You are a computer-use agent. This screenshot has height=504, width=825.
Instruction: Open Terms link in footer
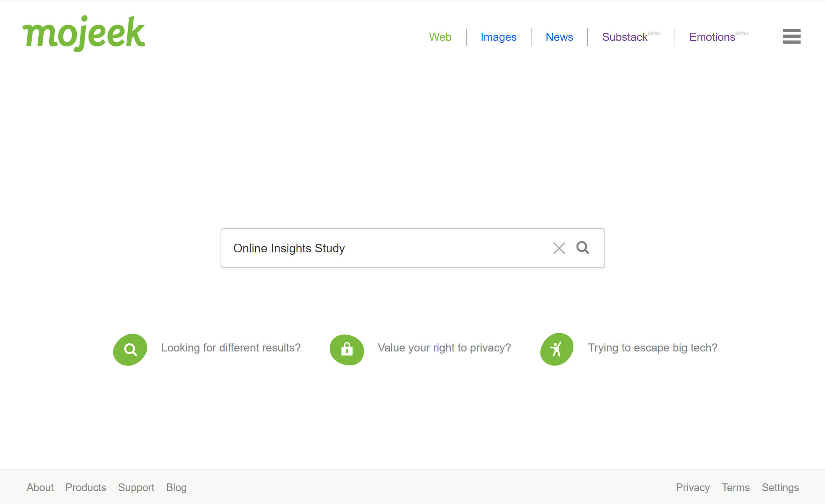(x=736, y=487)
